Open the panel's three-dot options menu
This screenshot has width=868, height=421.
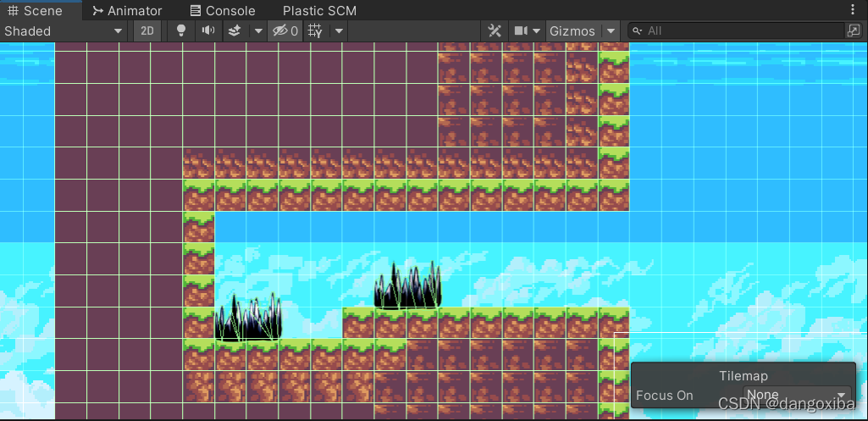pos(852,10)
